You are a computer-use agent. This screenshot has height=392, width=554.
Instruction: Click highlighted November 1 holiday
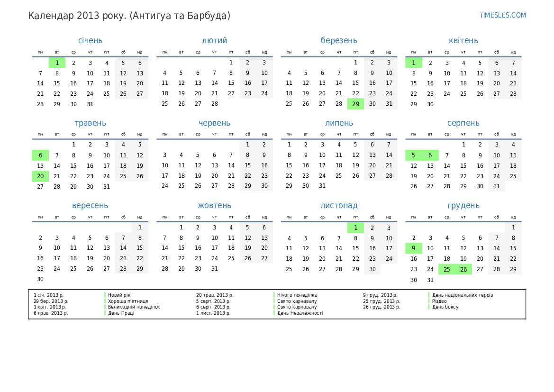coord(355,228)
